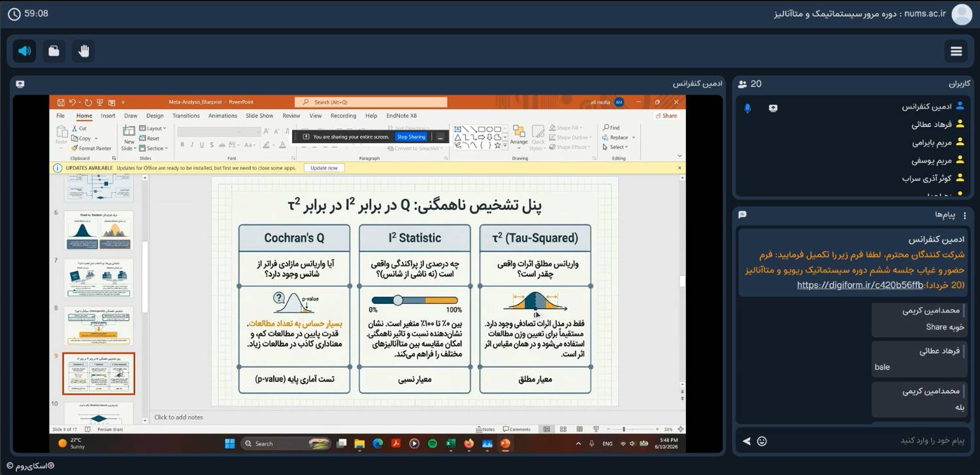Close the Updates Available notification bar
The width and height of the screenshot is (980, 475).
[x=679, y=168]
